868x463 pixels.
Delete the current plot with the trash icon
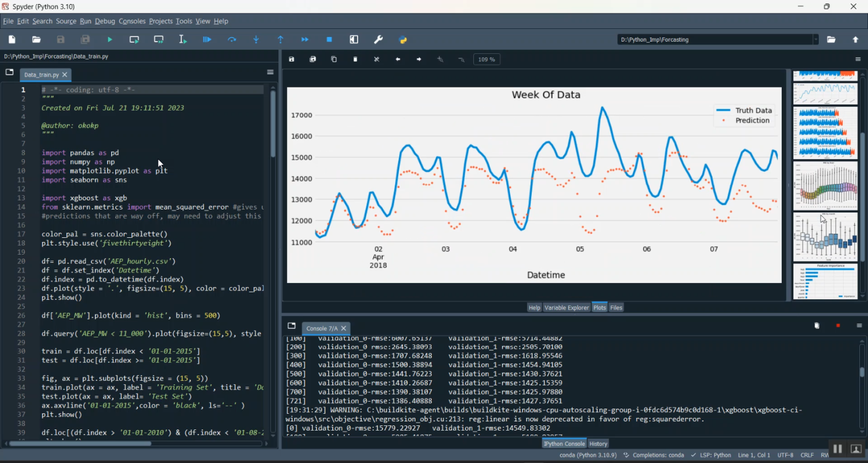(355, 60)
